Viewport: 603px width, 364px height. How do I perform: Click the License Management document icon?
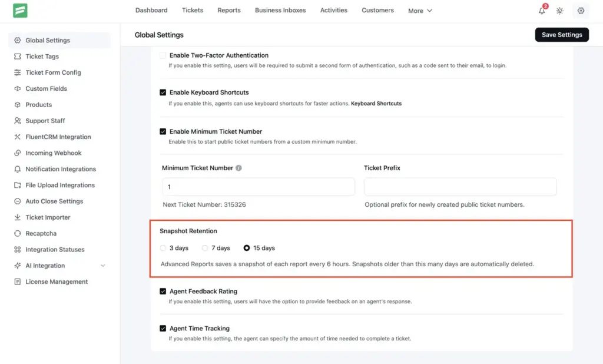coord(17,282)
